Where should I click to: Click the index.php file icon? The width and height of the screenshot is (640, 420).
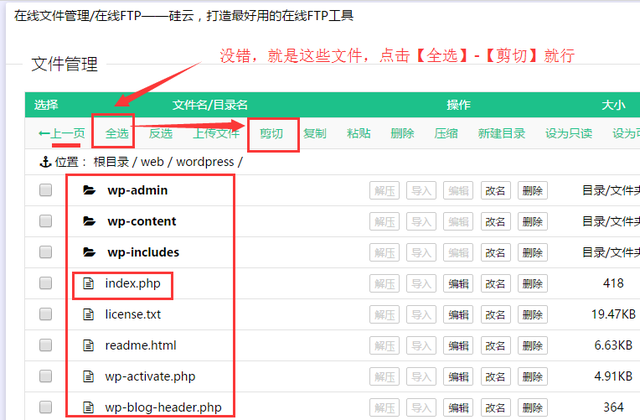[x=89, y=283]
